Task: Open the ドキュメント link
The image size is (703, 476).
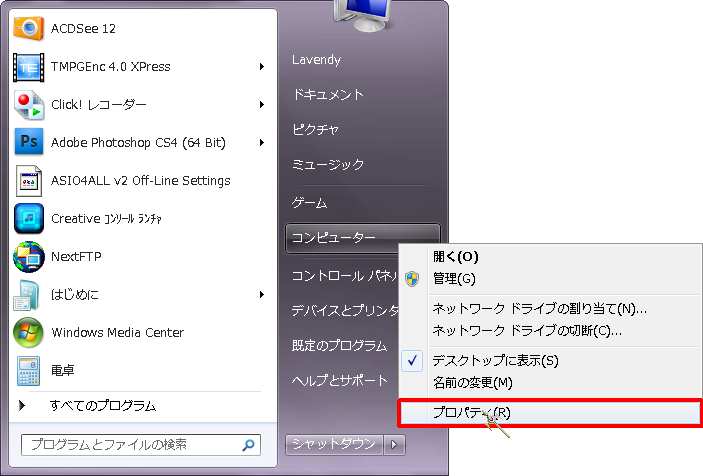Action: pos(328,95)
